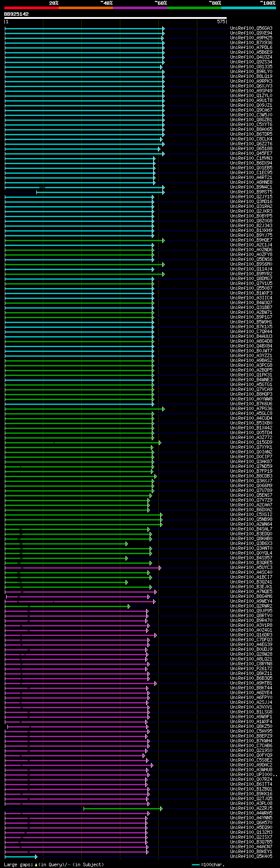Select hit label UniRef100_C3W5J0
The width and height of the screenshot is (280, 868).
[x=251, y=115]
